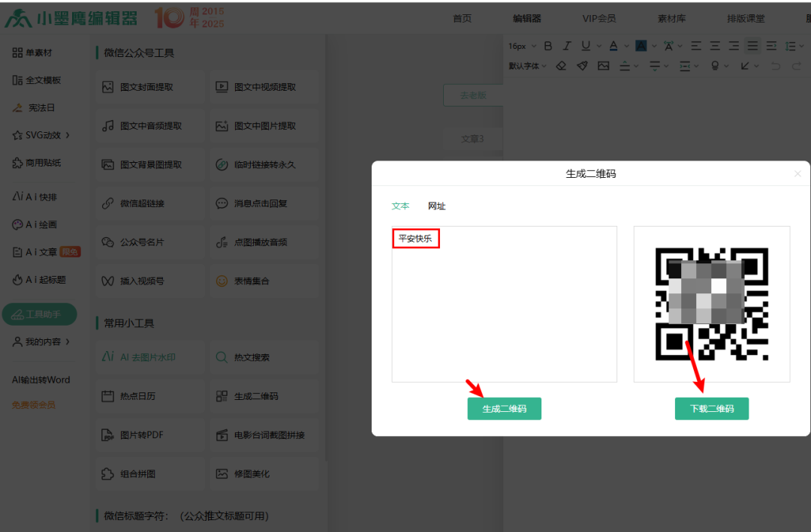Click the bold formatting icon

[548, 46]
